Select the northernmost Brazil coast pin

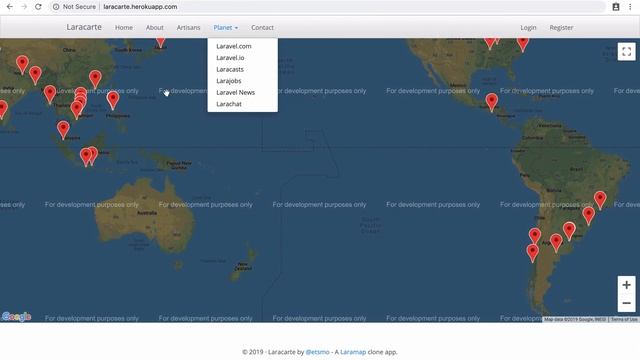pyautogui.click(x=600, y=200)
